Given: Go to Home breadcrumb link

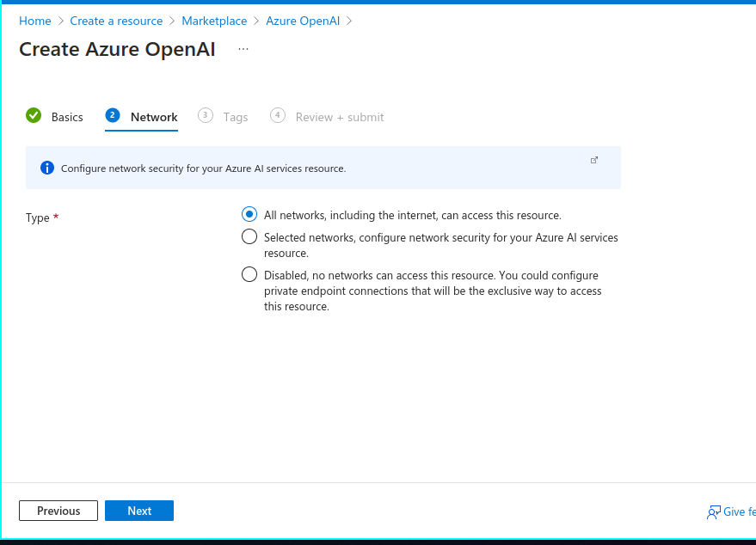Looking at the screenshot, I should 35,21.
